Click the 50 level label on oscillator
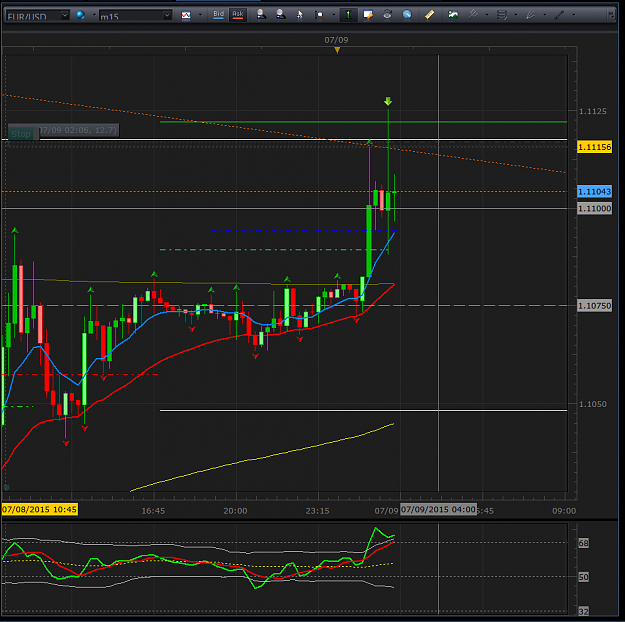 coord(584,577)
